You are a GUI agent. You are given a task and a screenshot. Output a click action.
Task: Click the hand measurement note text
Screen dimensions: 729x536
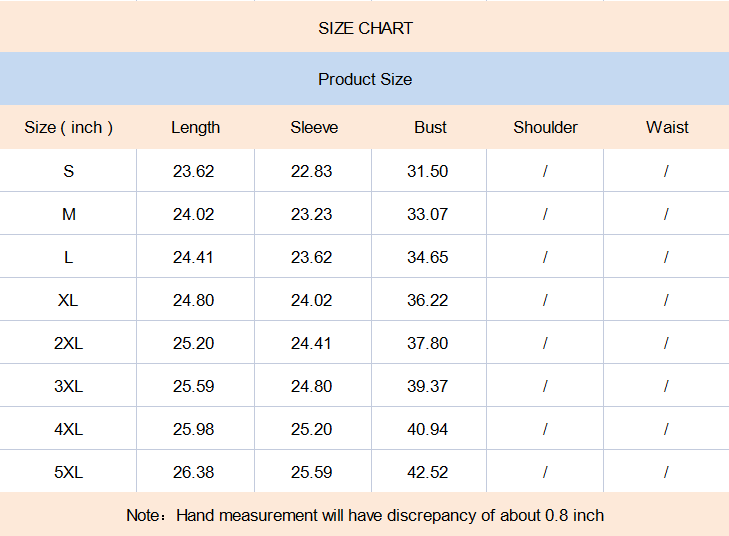(x=365, y=515)
